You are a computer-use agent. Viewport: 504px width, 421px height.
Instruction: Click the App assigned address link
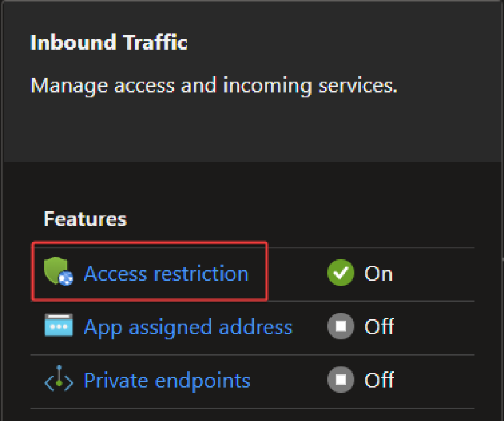point(189,326)
